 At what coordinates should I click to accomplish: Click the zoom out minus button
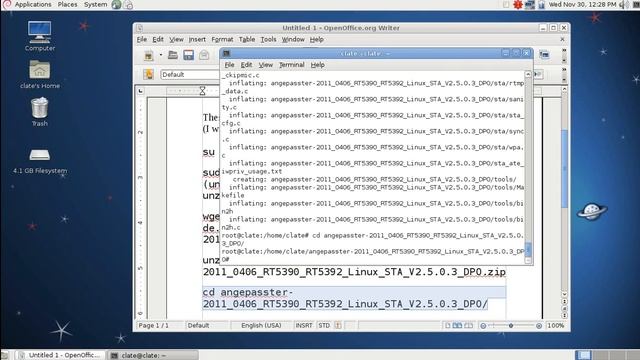(x=483, y=326)
